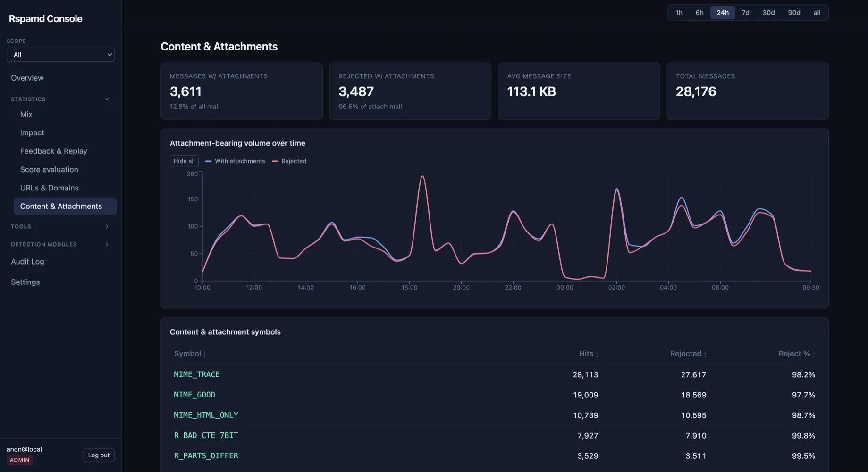
Task: Sort by Hits column arrow icon
Action: click(x=597, y=354)
